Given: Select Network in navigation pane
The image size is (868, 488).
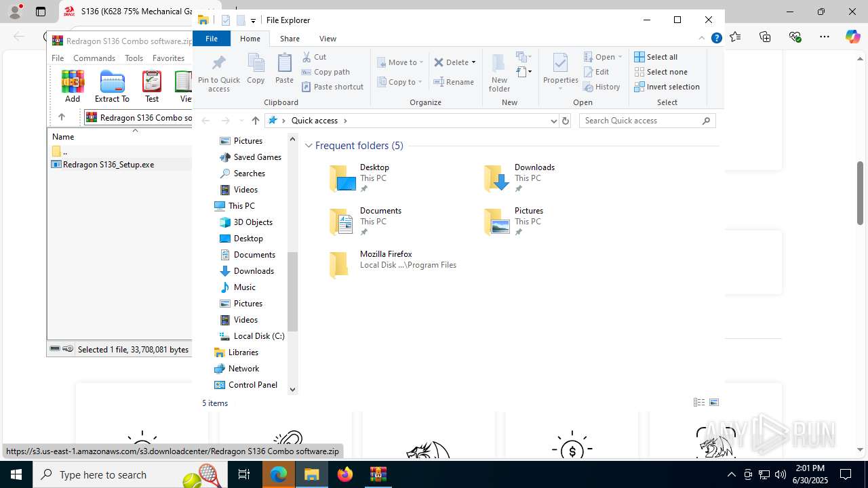Looking at the screenshot, I should [x=243, y=369].
